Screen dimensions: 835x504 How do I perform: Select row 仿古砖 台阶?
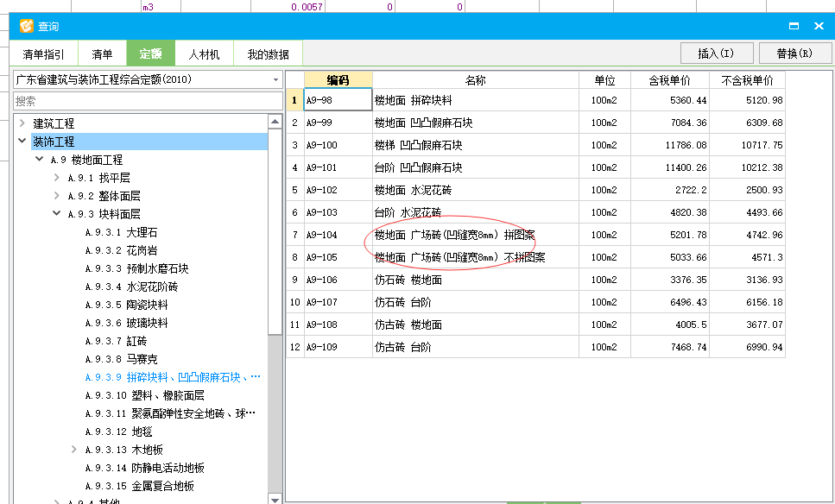[x=535, y=346]
